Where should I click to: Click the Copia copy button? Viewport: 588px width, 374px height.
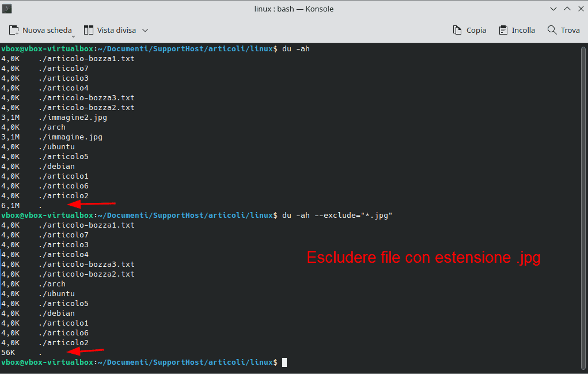coord(469,30)
